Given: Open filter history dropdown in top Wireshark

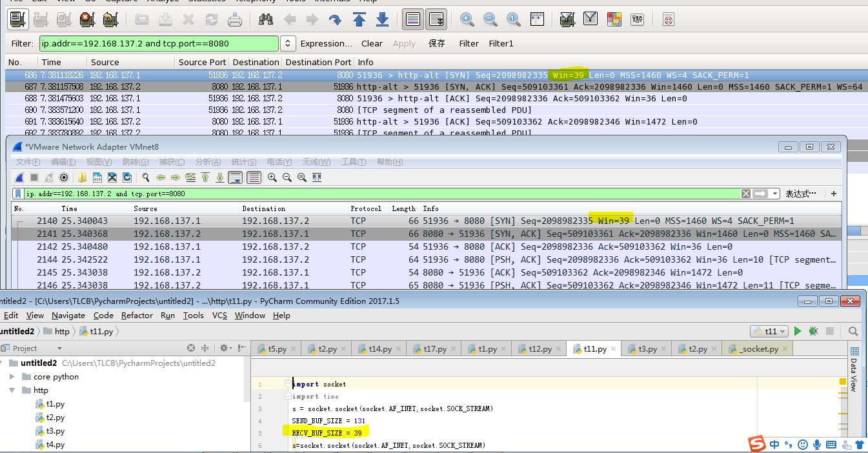Looking at the screenshot, I should (288, 43).
